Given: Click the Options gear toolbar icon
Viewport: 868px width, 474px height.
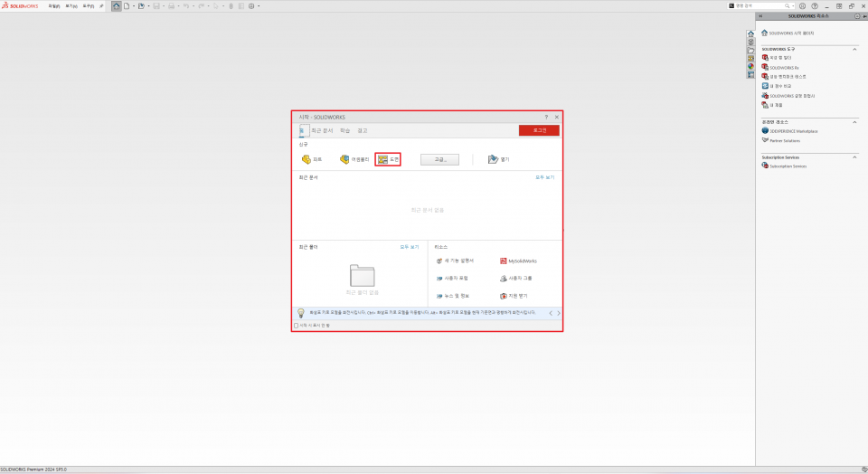Looking at the screenshot, I should [251, 6].
